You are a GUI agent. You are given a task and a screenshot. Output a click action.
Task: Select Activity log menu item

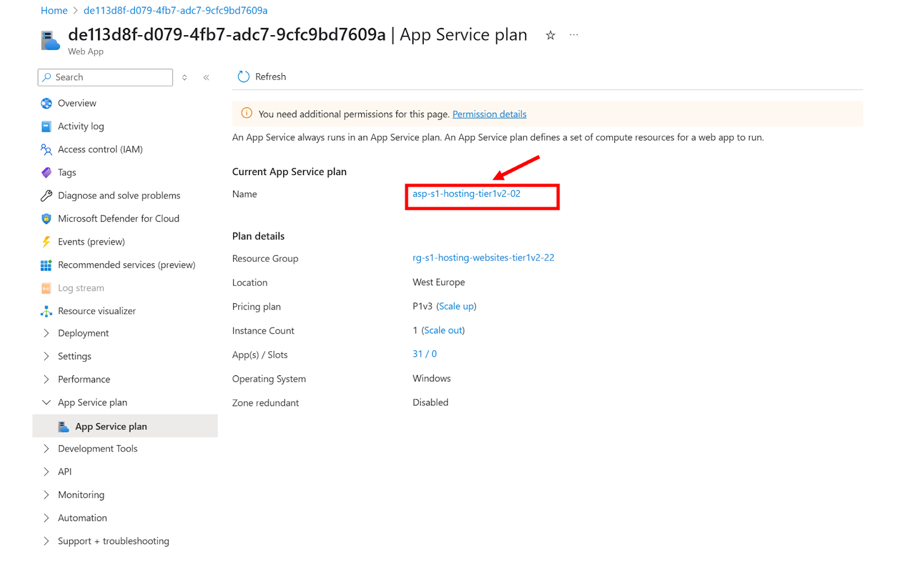81,126
